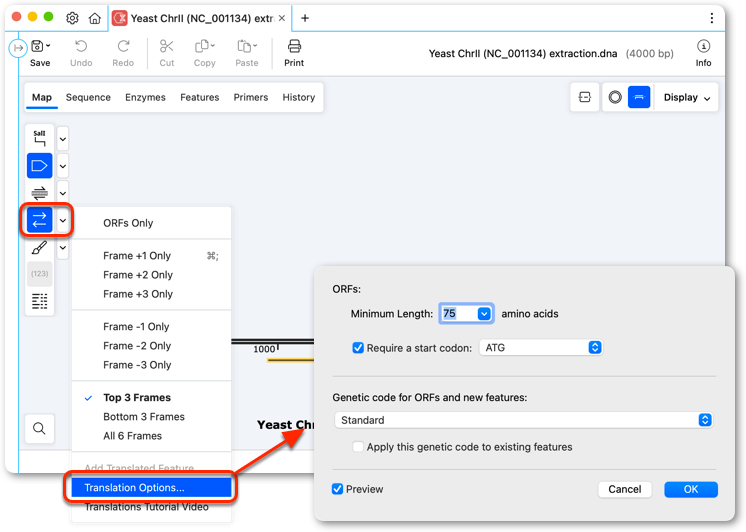
Task: Close the Yeast ChrII tab
Action: 282,18
